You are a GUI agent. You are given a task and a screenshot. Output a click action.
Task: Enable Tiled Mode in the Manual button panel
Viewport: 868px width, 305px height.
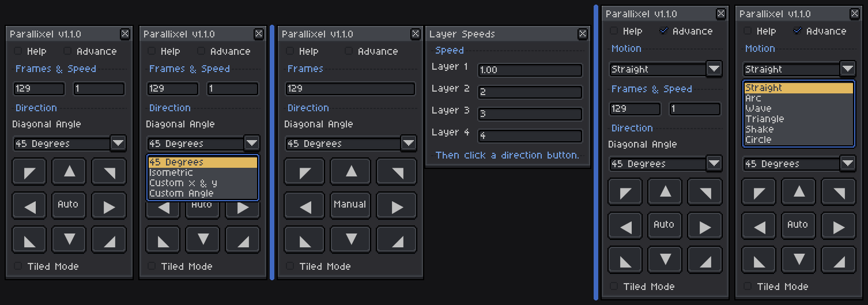(x=290, y=266)
